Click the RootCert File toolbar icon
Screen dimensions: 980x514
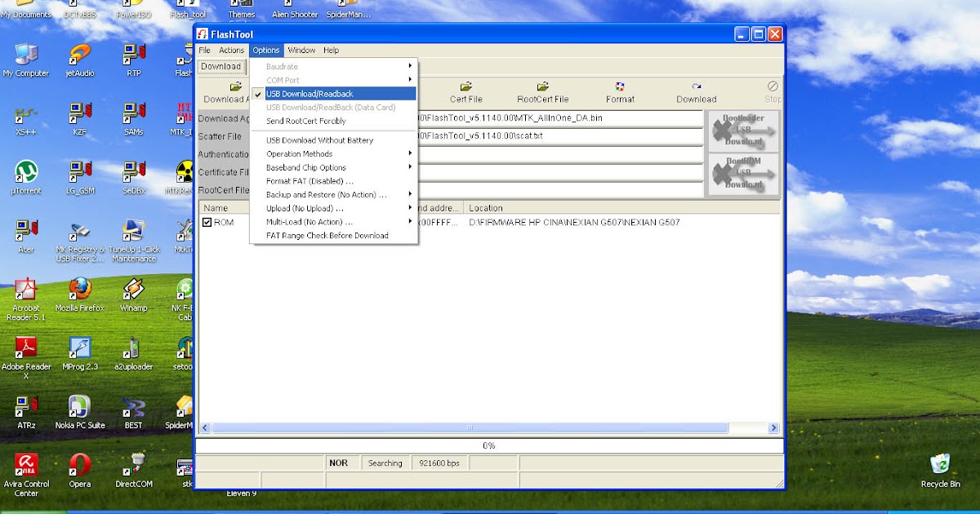542,86
